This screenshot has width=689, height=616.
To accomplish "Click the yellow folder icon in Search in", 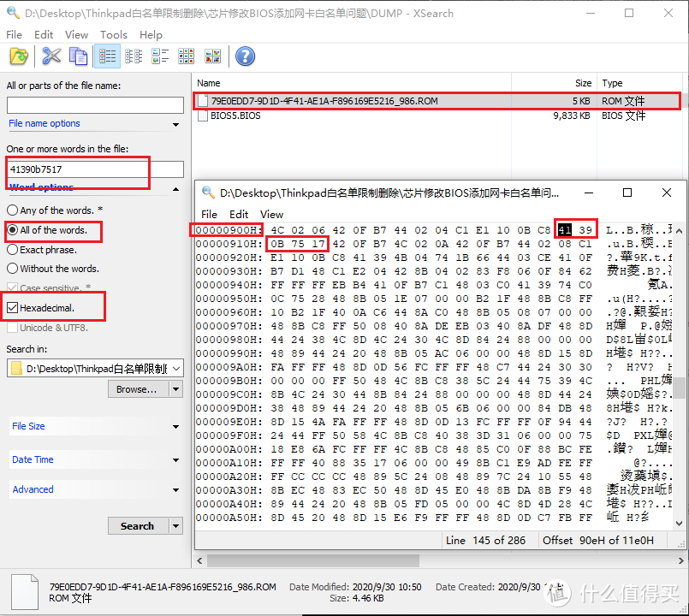I will click(17, 368).
